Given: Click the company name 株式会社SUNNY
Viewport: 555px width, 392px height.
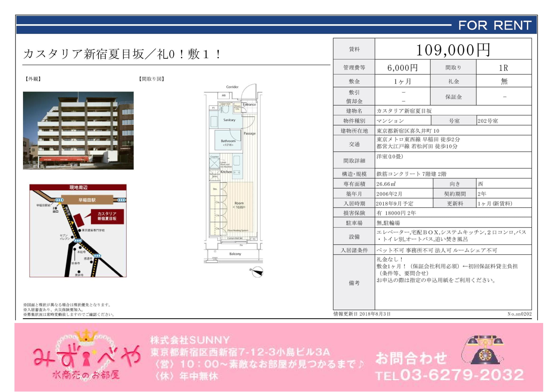Looking at the screenshot, I should pos(190,340).
